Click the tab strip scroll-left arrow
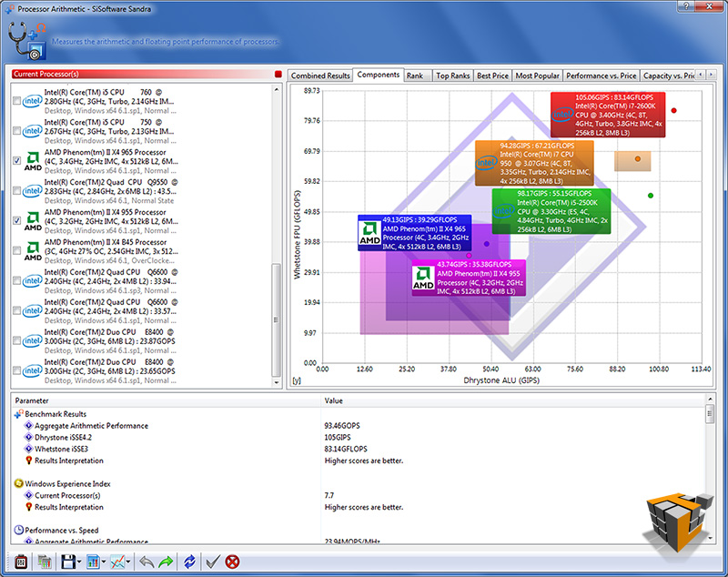The width and height of the screenshot is (728, 577). 700,75
